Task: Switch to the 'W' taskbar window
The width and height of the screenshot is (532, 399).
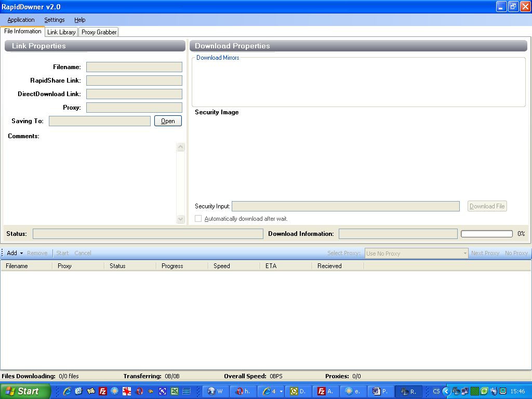Action: [x=216, y=391]
